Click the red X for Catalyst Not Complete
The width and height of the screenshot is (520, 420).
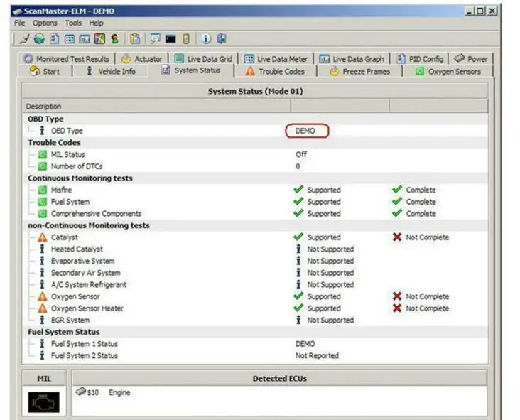click(x=397, y=237)
